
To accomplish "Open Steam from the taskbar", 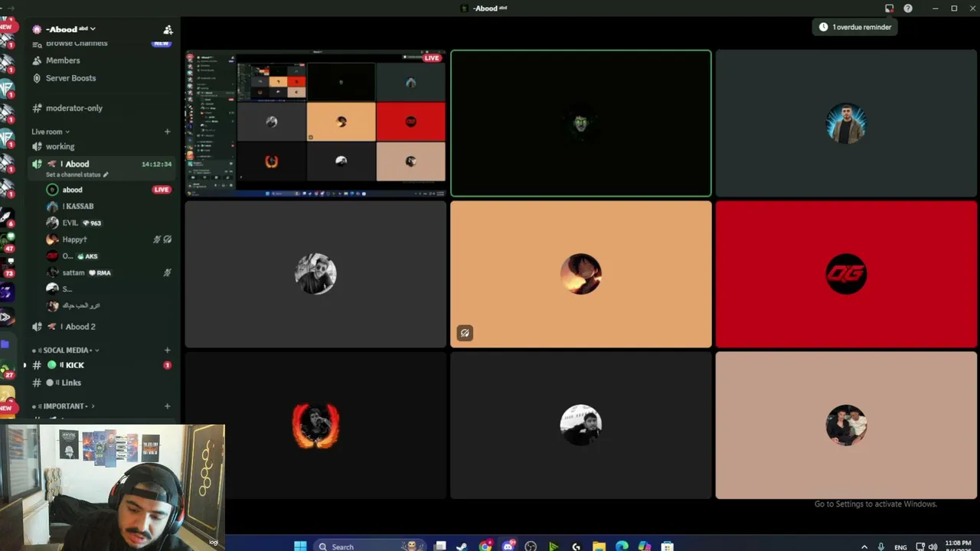I will pos(462,546).
